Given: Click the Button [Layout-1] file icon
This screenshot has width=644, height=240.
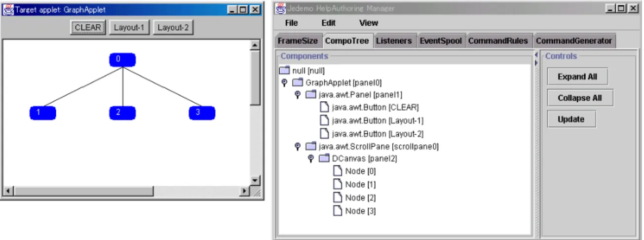Looking at the screenshot, I should 324,120.
